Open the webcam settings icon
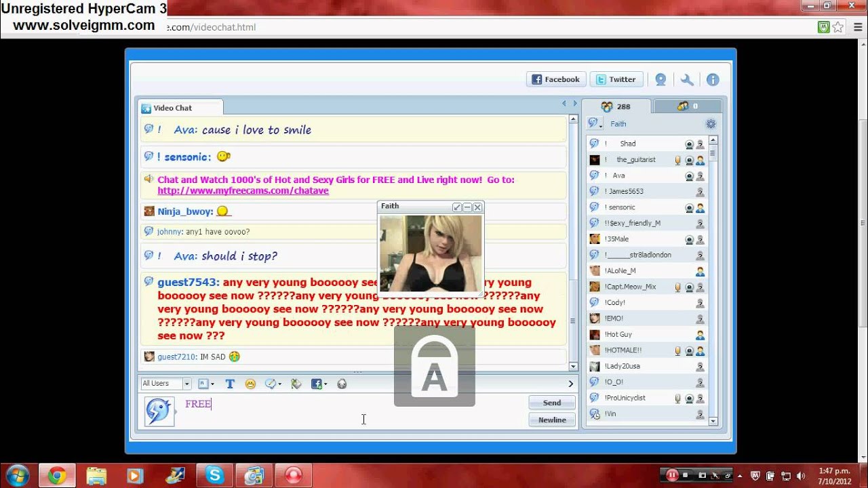Image resolution: width=868 pixels, height=488 pixels. coord(660,80)
